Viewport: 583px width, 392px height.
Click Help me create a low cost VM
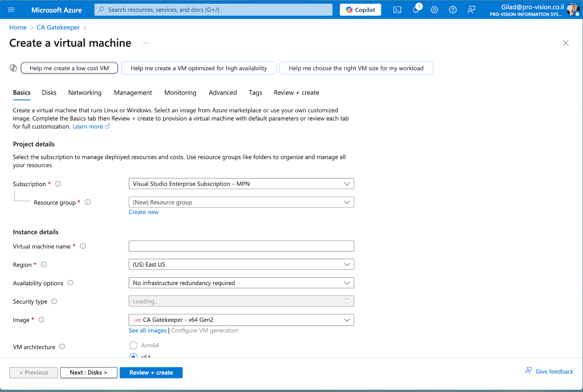click(69, 68)
